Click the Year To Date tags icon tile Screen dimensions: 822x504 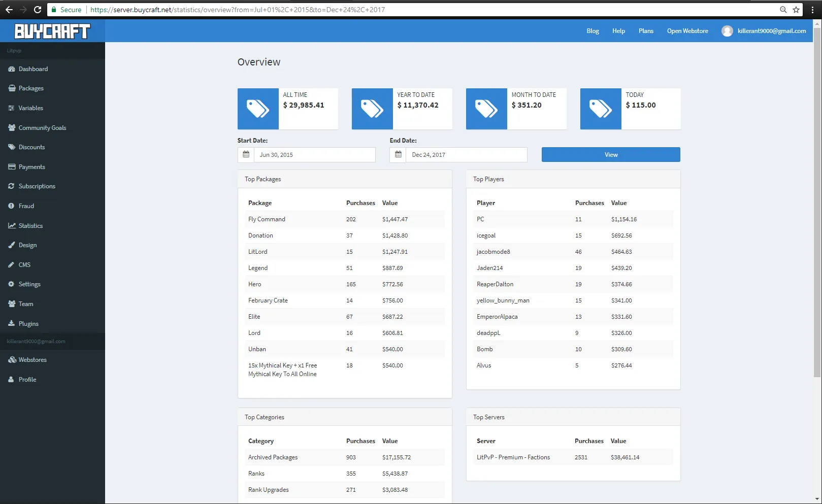(372, 109)
